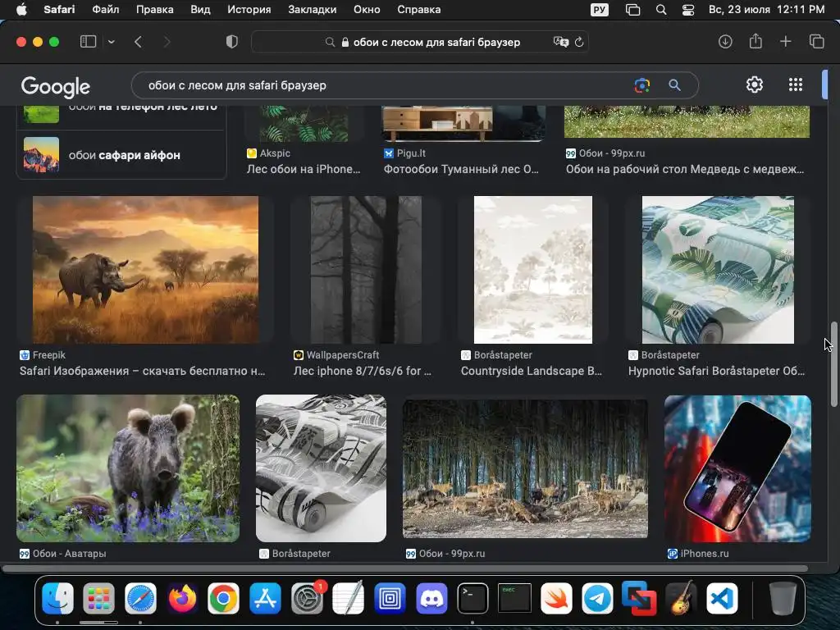Open Finder from the Dock
Viewport: 840px width, 630px height.
tap(58, 598)
